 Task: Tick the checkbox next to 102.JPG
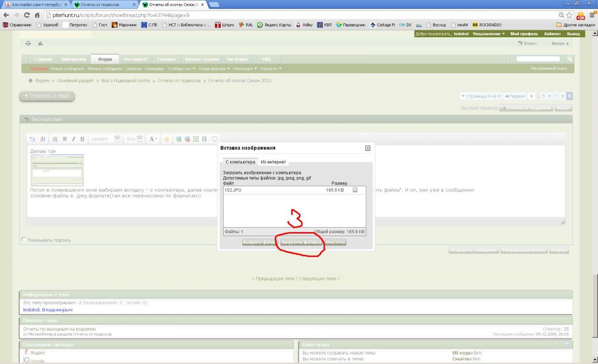point(355,190)
